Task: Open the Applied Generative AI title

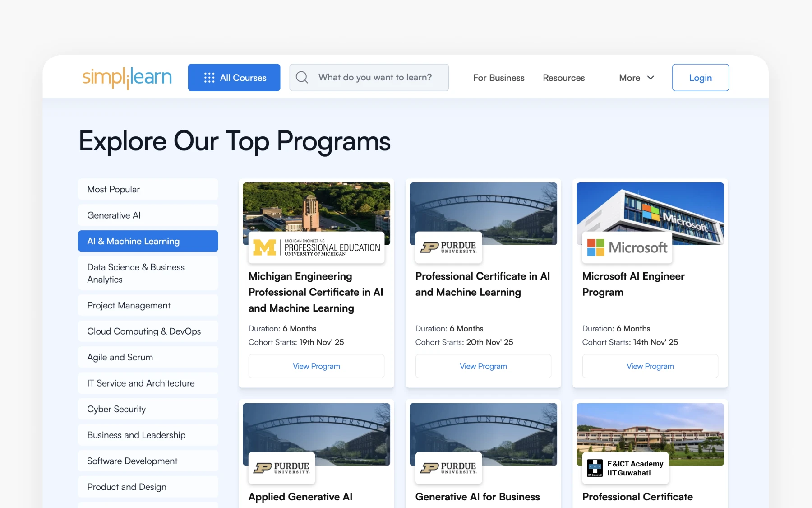Action: click(300, 497)
